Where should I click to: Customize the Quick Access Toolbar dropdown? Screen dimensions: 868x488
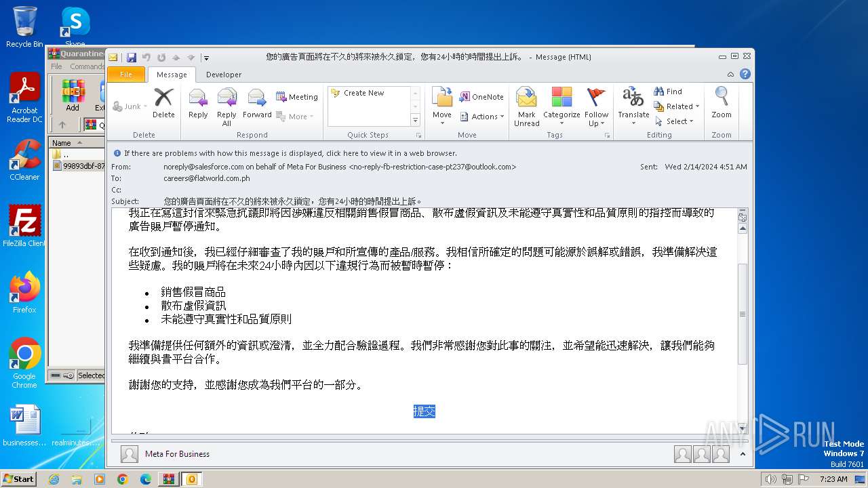tap(206, 58)
